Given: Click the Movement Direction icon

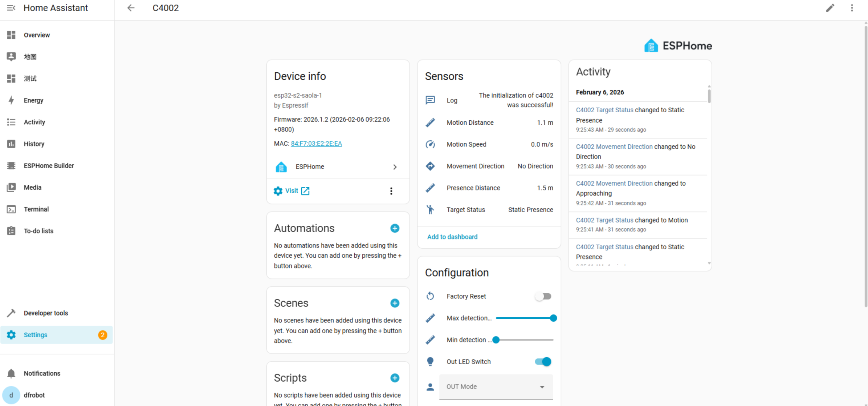Looking at the screenshot, I should (430, 166).
